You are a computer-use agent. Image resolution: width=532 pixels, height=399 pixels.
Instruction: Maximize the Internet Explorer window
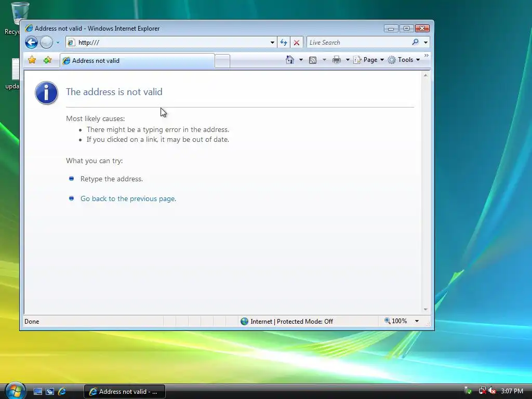[x=406, y=29]
